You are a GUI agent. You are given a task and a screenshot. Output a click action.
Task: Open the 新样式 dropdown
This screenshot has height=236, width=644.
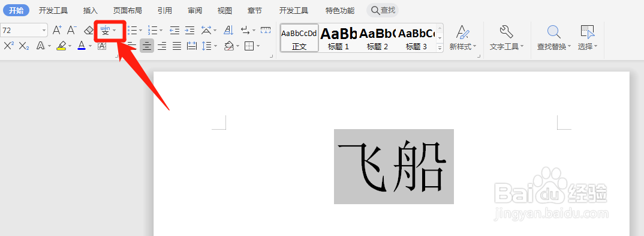463,47
